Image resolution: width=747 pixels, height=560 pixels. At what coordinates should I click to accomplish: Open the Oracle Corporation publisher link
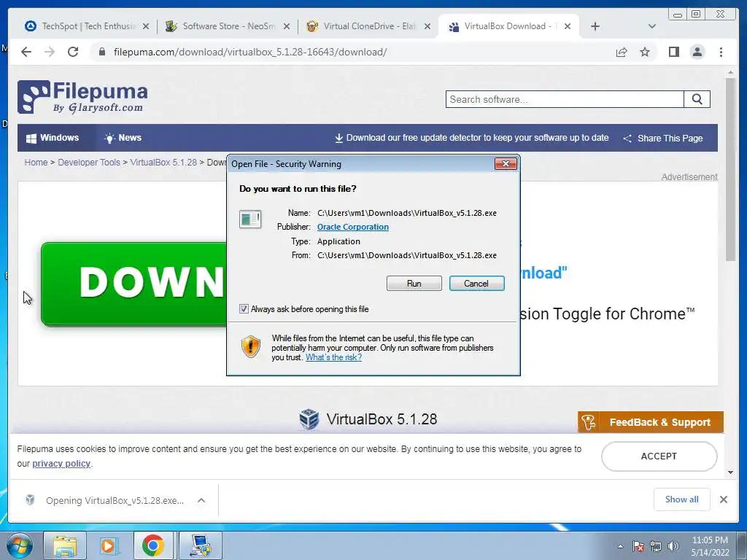click(x=352, y=227)
